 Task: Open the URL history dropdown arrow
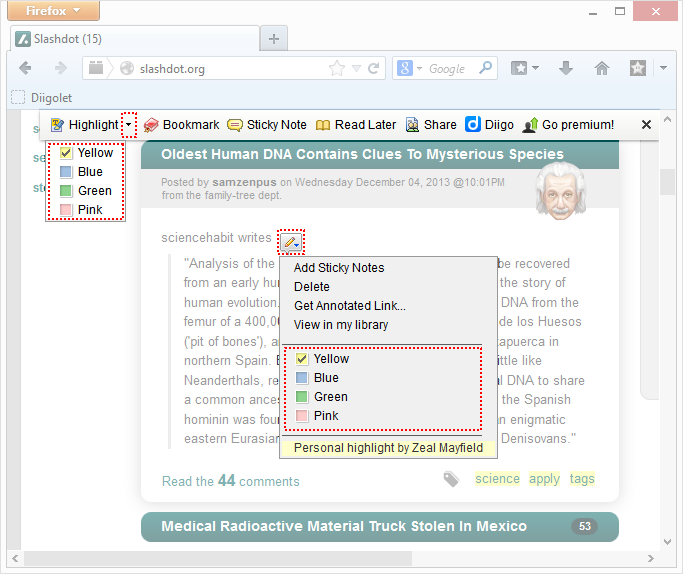coord(356,68)
